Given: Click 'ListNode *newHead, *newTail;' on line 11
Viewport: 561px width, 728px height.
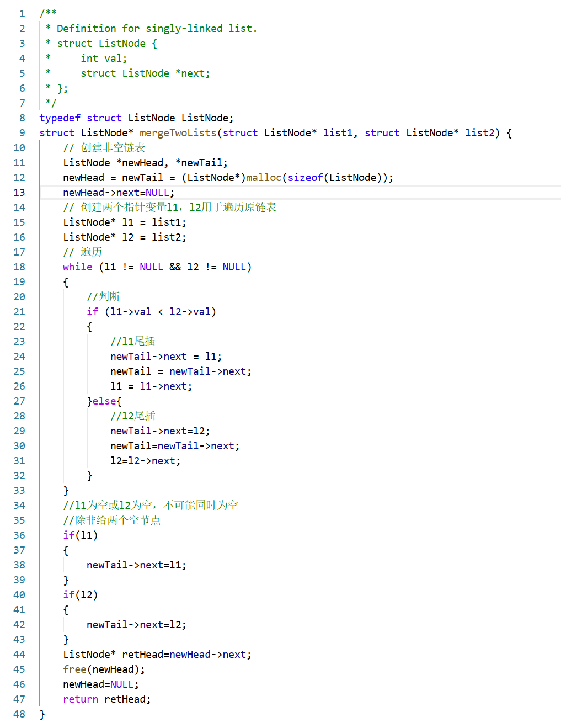Looking at the screenshot, I should pos(146,162).
